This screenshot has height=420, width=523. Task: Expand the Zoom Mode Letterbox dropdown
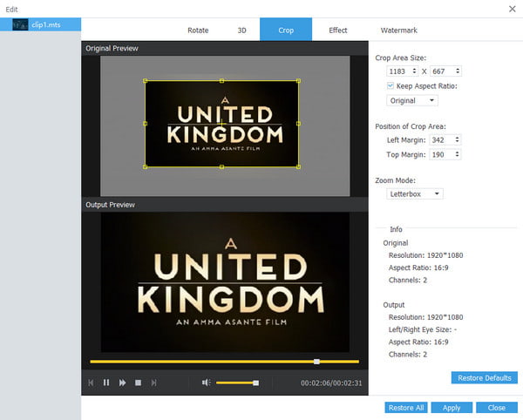[x=415, y=193]
